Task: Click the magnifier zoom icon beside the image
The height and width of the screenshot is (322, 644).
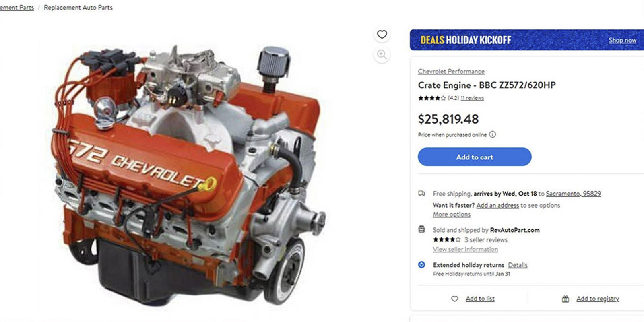Action: 382,55
